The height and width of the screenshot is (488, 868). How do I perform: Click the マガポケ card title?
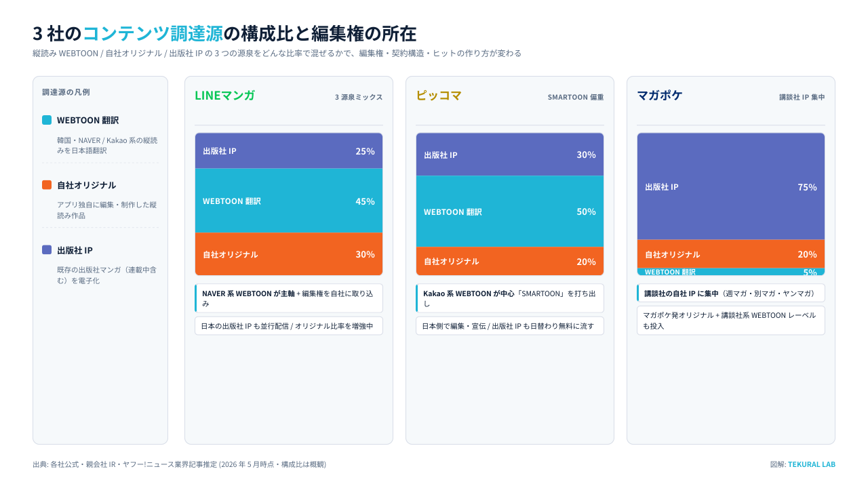point(660,96)
